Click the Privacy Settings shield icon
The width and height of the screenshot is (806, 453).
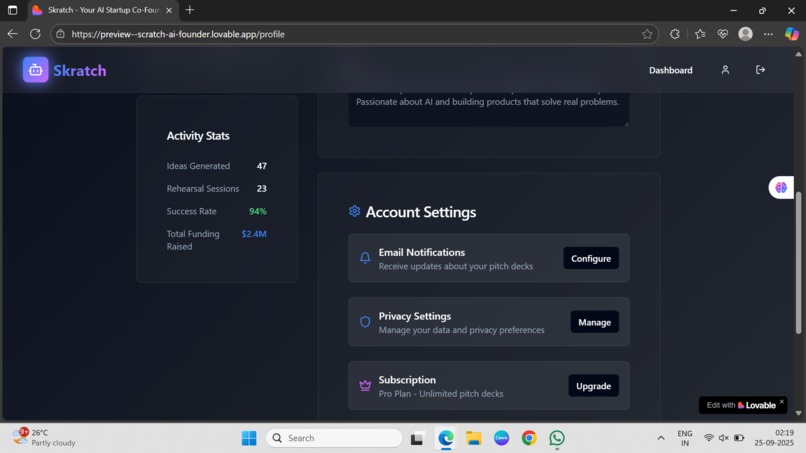(x=365, y=322)
